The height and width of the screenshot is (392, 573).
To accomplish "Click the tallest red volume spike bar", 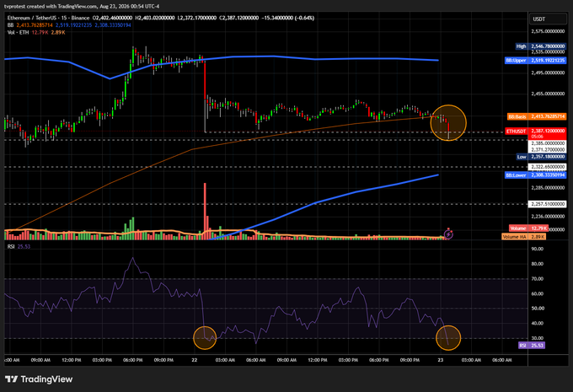I will tap(205, 211).
